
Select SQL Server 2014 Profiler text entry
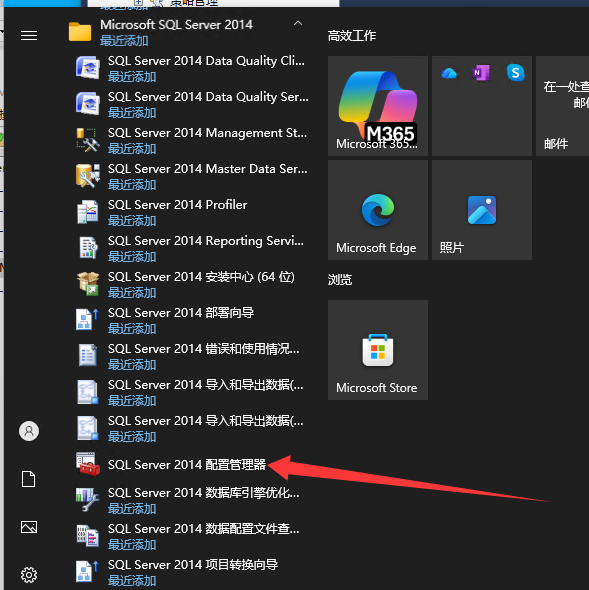point(178,205)
